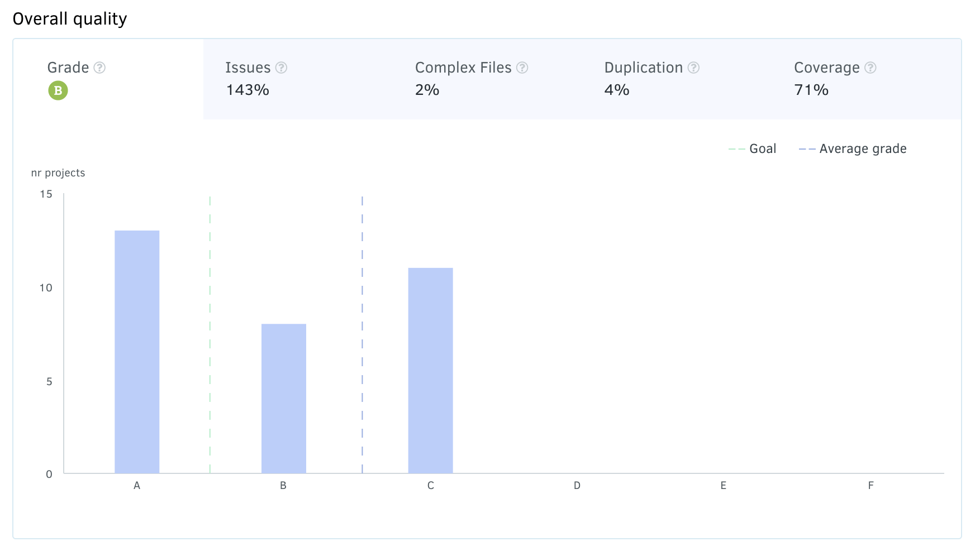Open the Complex Files help tooltip icon
Viewport: 980px width, 556px height.
coord(522,68)
